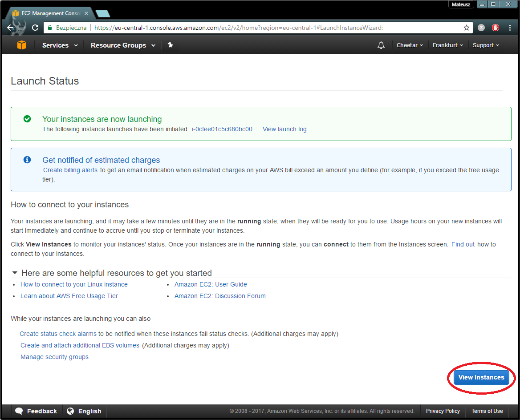Click the View Instances button

(481, 377)
